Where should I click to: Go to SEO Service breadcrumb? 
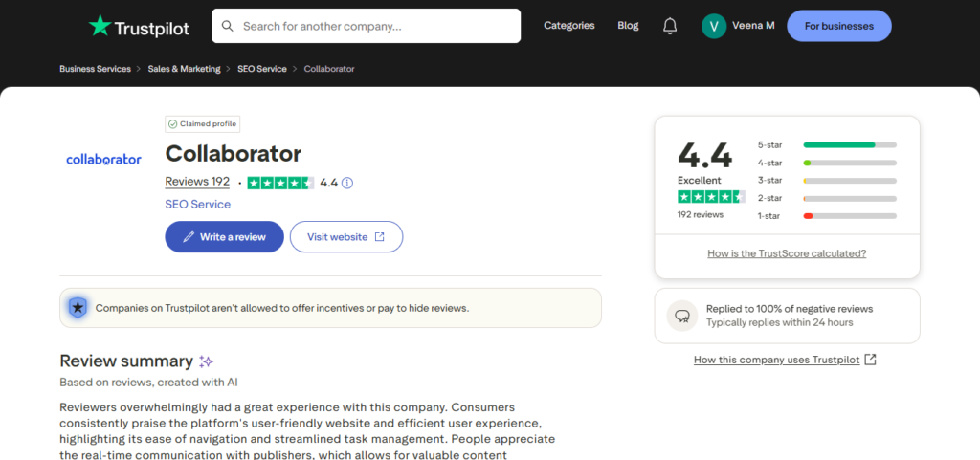tap(262, 69)
